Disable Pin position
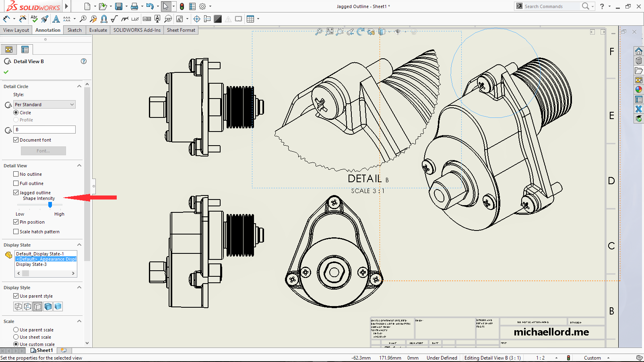 [x=16, y=222]
